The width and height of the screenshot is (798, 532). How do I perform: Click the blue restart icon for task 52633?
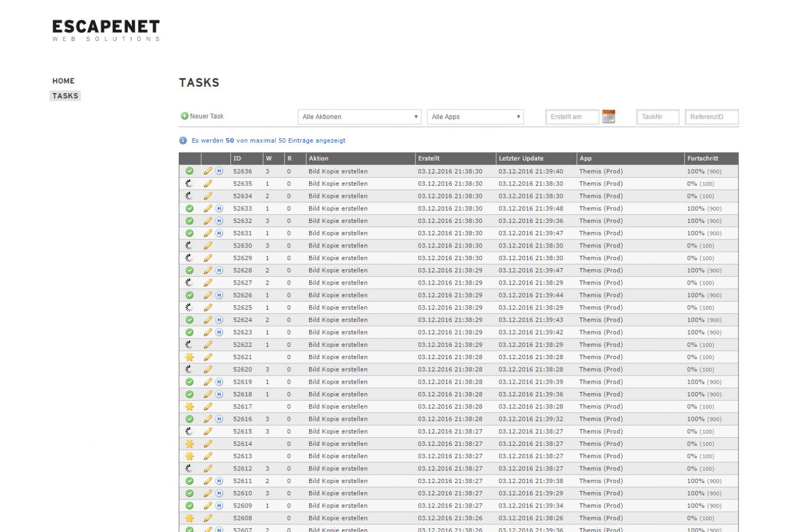point(219,209)
